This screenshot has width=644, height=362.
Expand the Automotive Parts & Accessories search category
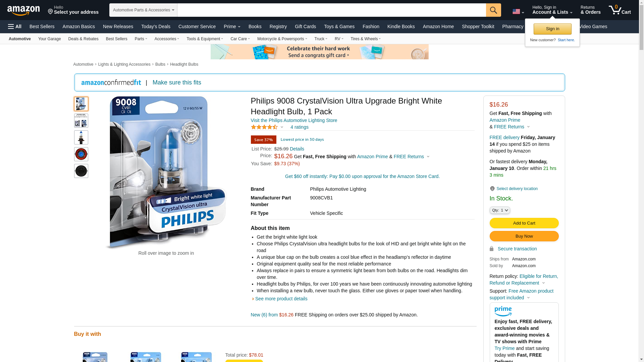[143, 10]
